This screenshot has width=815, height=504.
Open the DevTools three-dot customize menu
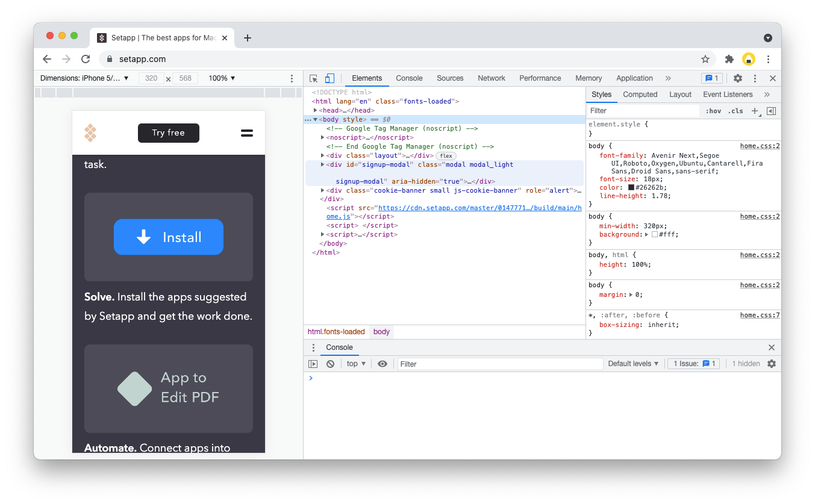[x=755, y=78]
